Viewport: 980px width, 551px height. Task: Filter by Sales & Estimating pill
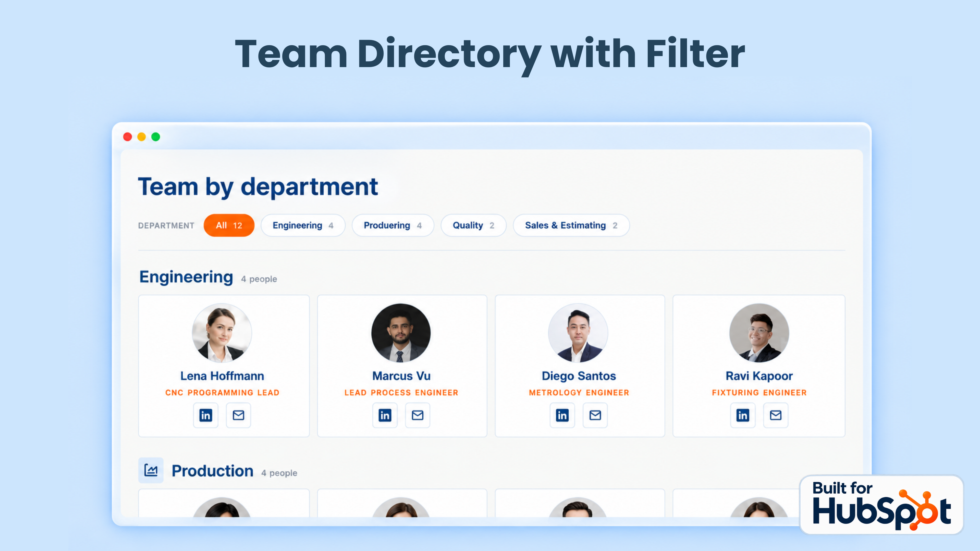(x=571, y=225)
